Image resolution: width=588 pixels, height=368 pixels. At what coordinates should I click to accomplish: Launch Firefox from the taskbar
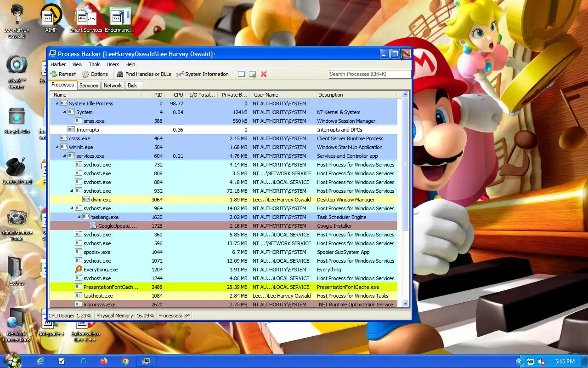pyautogui.click(x=103, y=361)
